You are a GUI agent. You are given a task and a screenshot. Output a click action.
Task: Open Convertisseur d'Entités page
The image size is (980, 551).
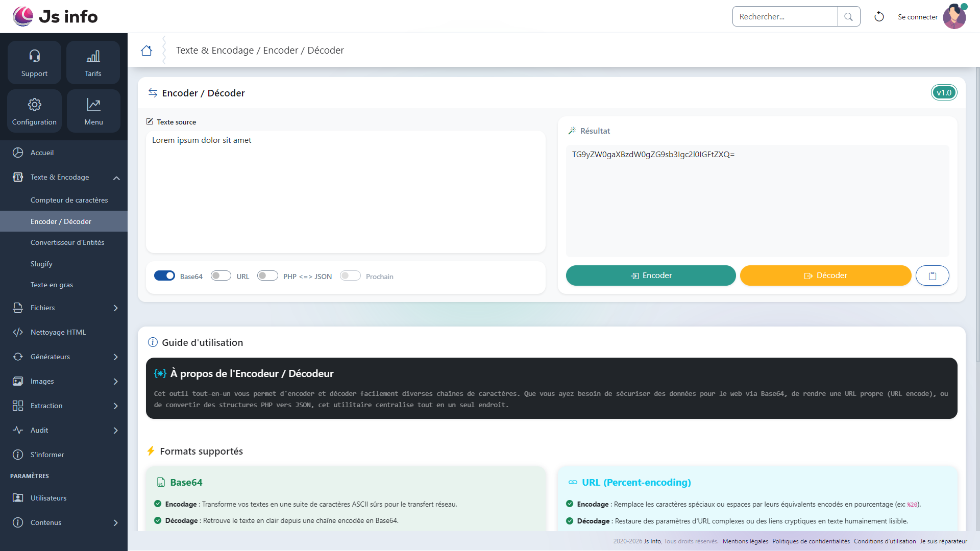pos(64,242)
